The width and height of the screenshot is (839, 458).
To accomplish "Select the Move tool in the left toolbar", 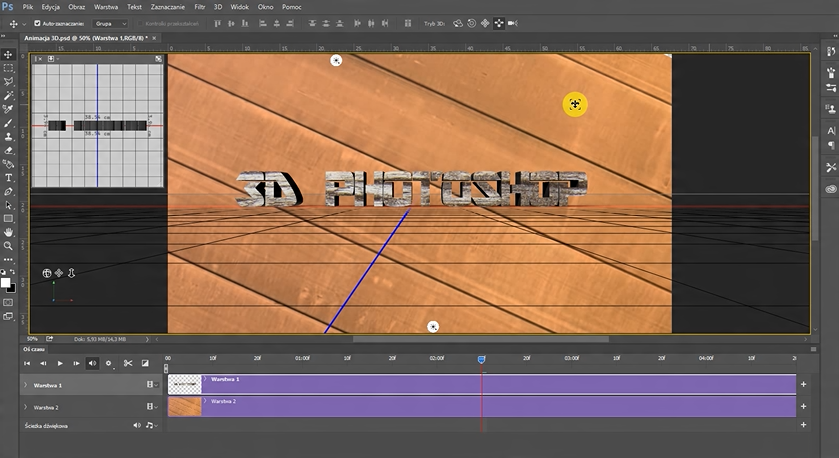I will click(x=8, y=55).
